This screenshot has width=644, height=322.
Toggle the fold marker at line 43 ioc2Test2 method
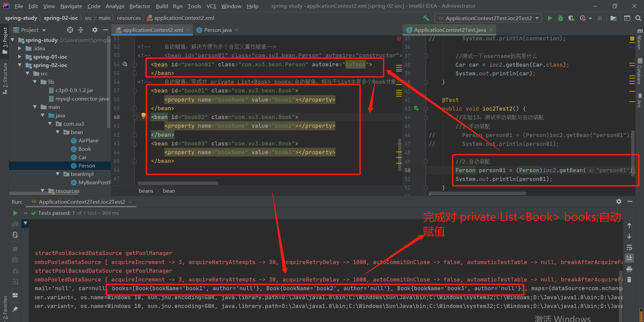426,109
